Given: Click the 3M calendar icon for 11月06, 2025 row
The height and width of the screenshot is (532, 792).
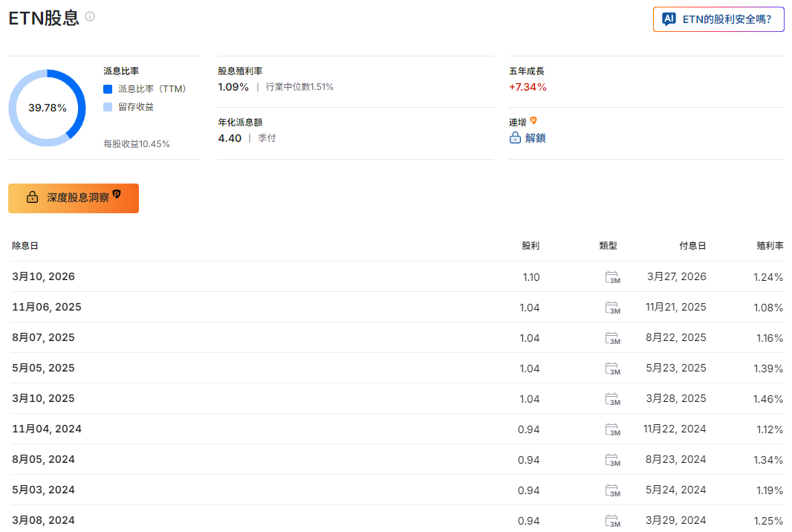Looking at the screenshot, I should click(612, 308).
